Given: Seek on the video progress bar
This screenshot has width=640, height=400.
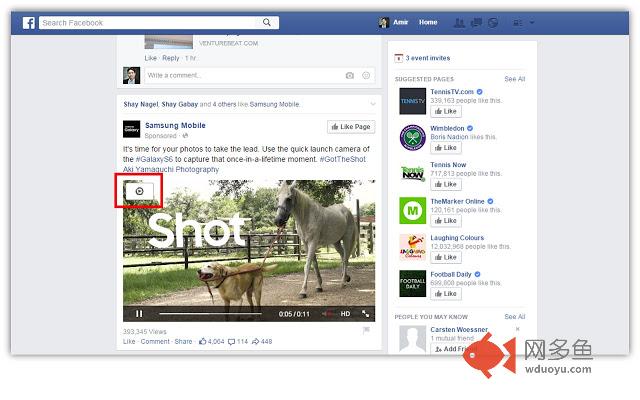Looking at the screenshot, I should 210,314.
